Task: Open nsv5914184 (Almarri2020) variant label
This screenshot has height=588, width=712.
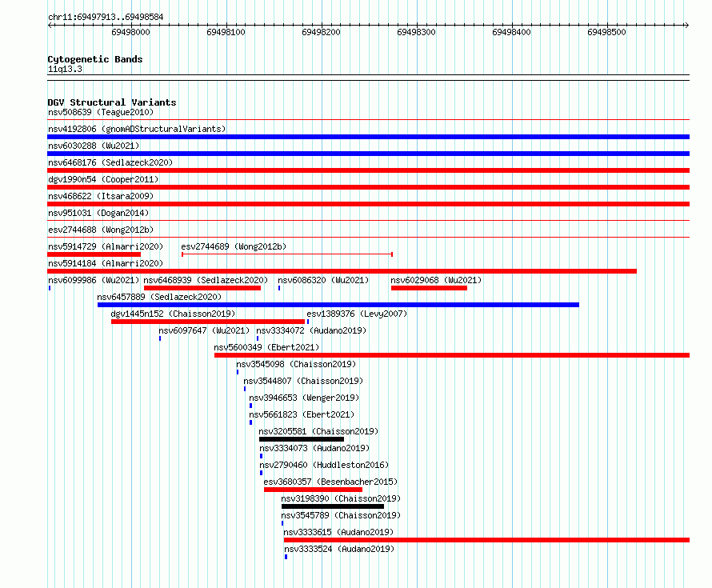Action: [106, 263]
